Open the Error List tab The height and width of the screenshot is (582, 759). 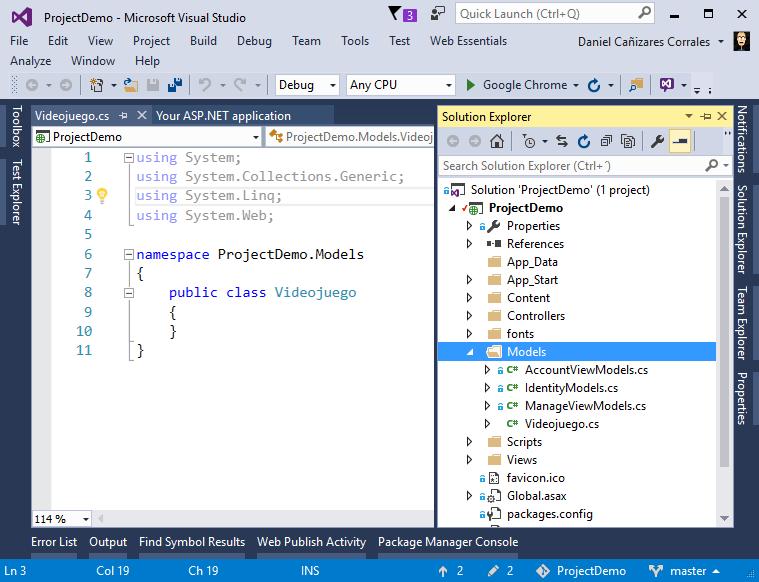click(54, 542)
